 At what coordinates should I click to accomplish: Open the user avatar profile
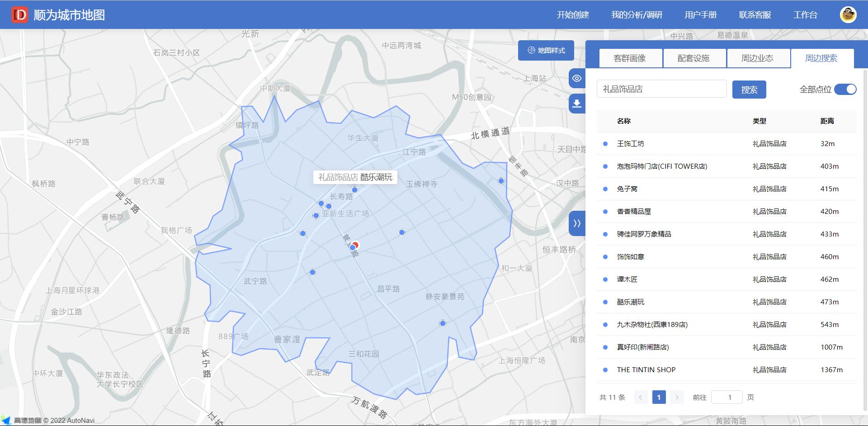click(848, 15)
